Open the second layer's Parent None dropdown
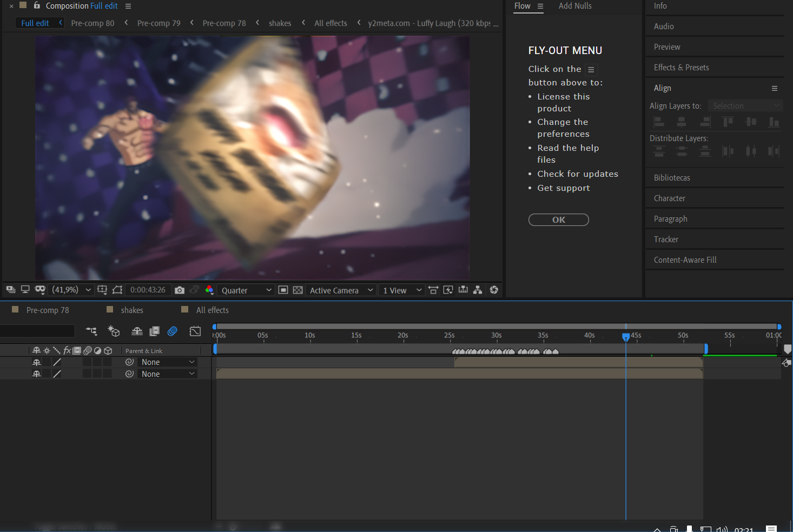Image resolution: width=793 pixels, height=532 pixels. tap(168, 374)
